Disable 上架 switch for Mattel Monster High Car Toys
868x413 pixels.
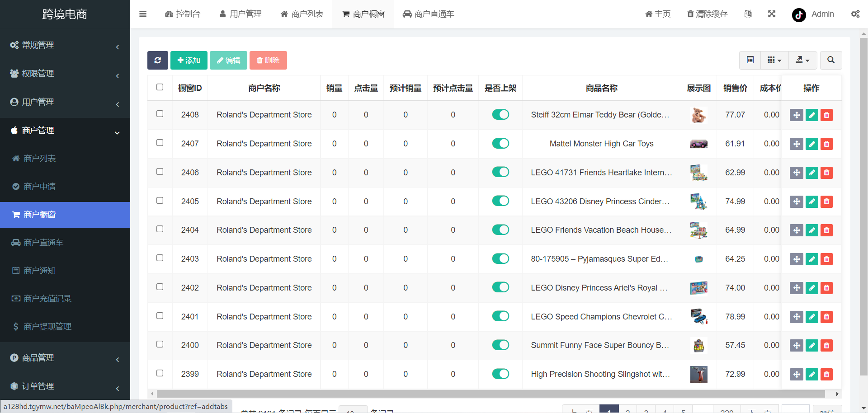(500, 143)
